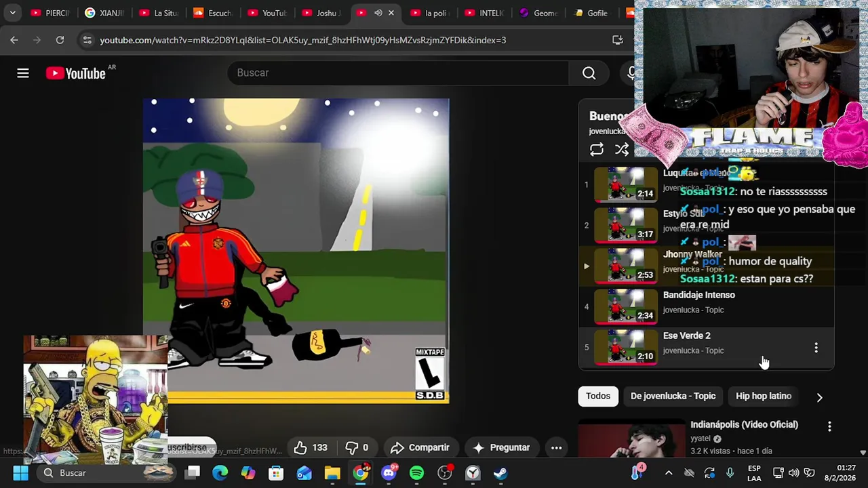Open OBS Studio from the taskbar
The height and width of the screenshot is (488, 868).
[x=445, y=473]
